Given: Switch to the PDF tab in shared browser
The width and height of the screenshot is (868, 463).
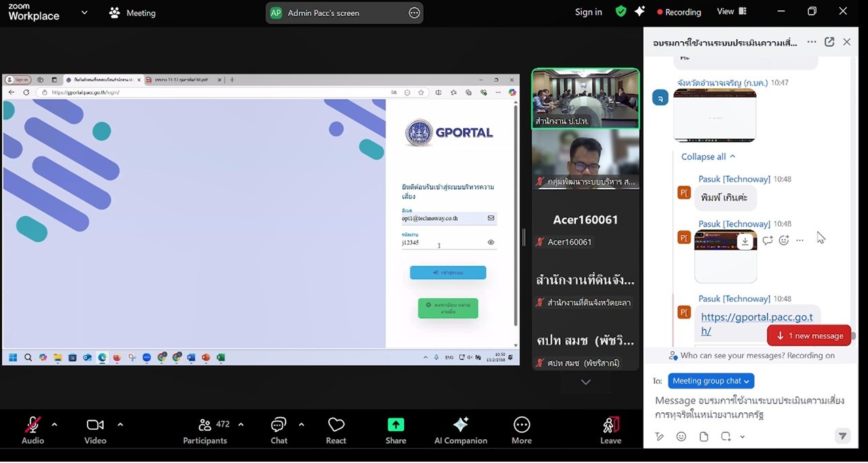Looking at the screenshot, I should click(183, 80).
